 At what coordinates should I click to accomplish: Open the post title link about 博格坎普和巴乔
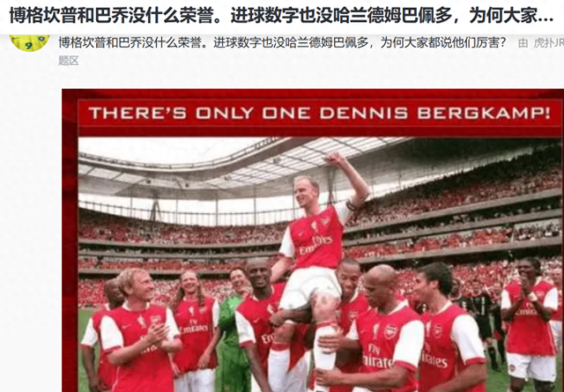tap(282, 43)
